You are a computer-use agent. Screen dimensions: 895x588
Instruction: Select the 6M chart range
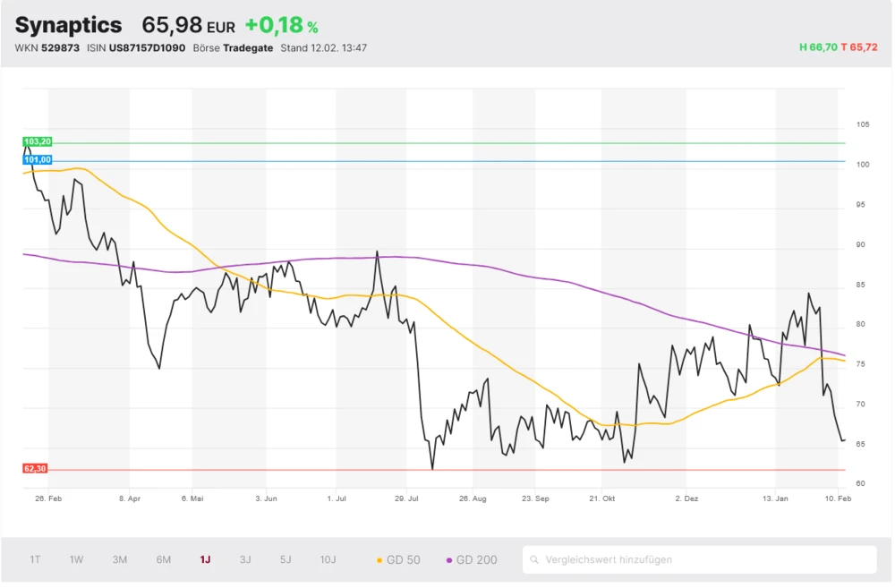coord(164,559)
